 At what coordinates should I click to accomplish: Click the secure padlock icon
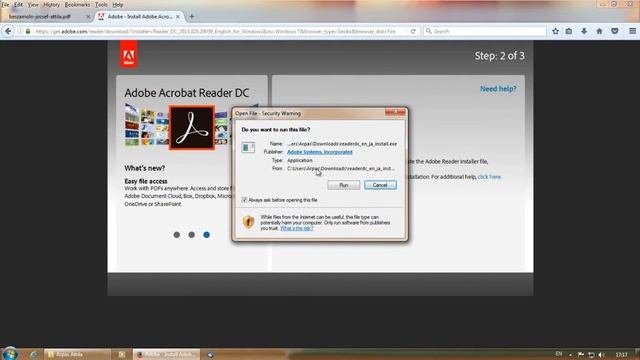(28, 31)
